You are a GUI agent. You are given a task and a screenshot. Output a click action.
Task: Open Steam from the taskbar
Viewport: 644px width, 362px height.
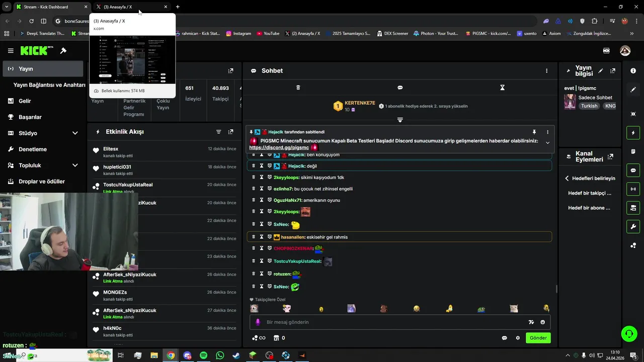236,355
